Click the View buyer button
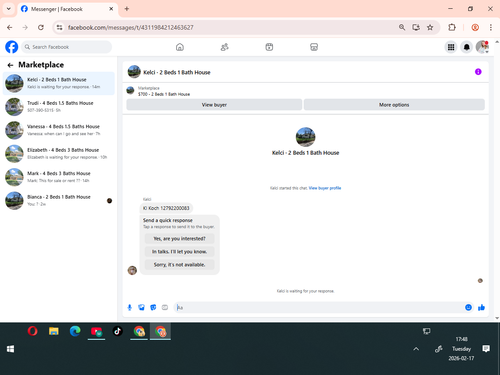Image resolution: width=500 pixels, height=375 pixels. [214, 105]
